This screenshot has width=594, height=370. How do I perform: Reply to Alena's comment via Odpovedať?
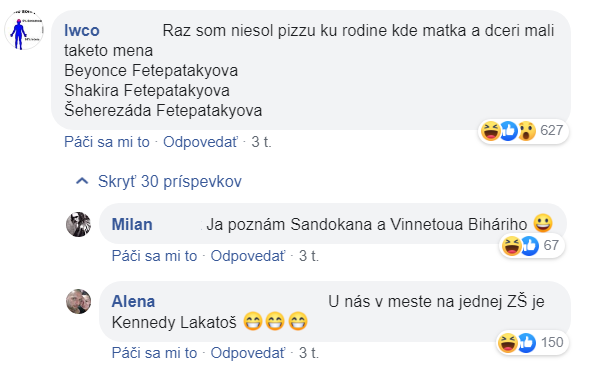(248, 353)
